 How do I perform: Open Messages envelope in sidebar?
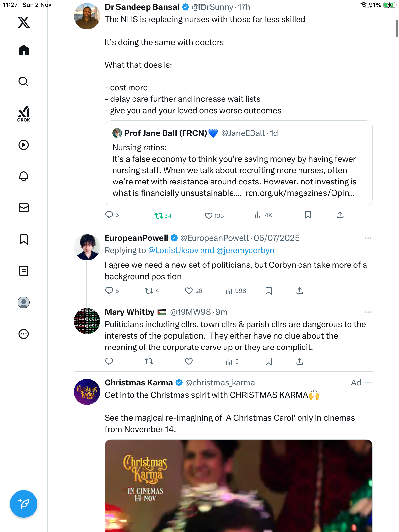click(x=24, y=208)
